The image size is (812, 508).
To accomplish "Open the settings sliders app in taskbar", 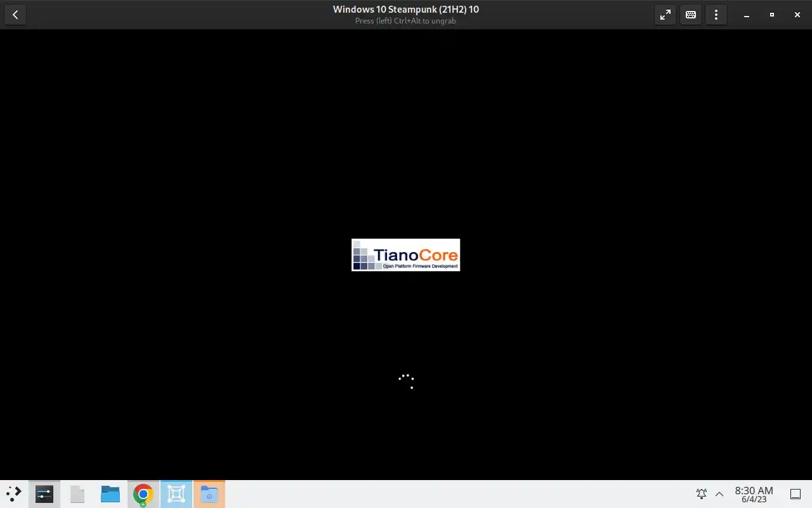I will [x=44, y=494].
